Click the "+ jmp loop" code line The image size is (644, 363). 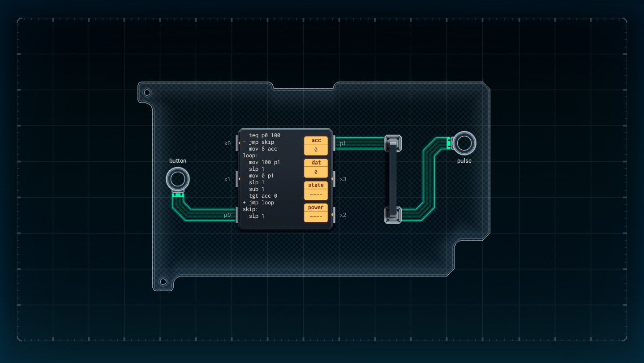(258, 203)
